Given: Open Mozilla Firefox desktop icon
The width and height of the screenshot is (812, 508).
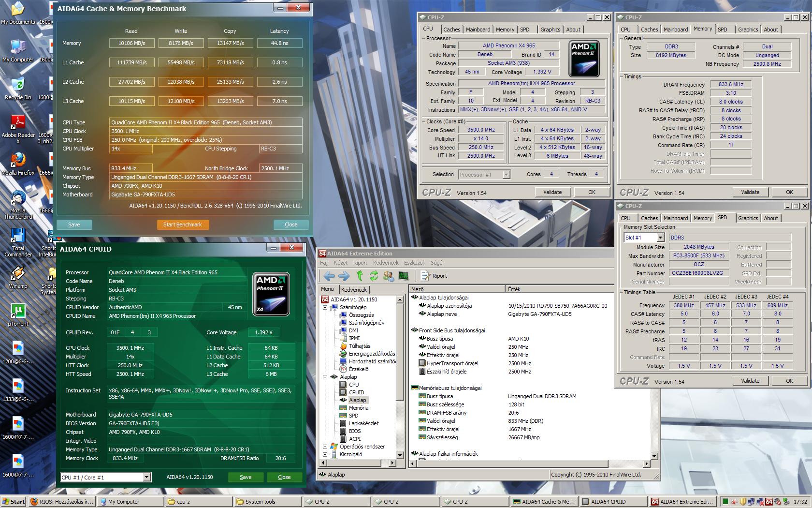Looking at the screenshot, I should (x=18, y=164).
